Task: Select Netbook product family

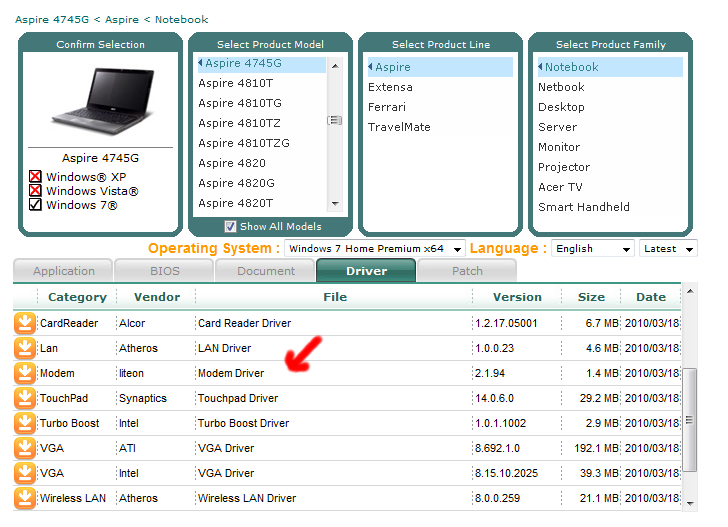Action: click(561, 87)
